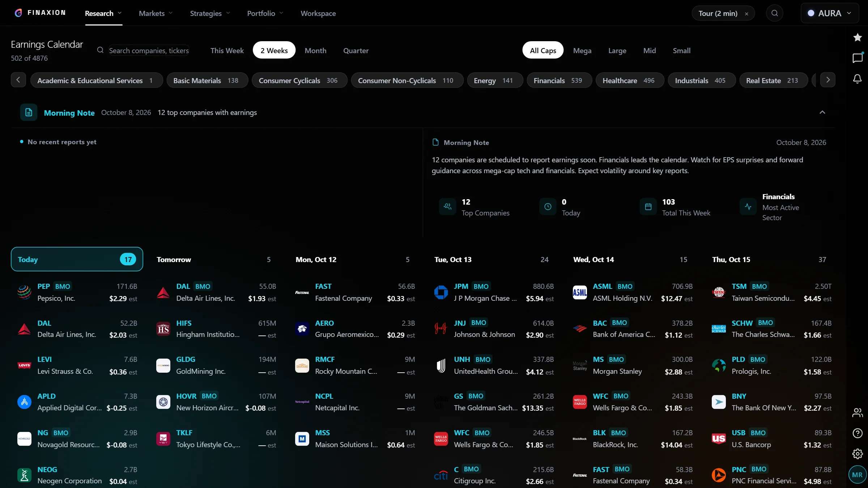Select the Today day column

pos(77,259)
